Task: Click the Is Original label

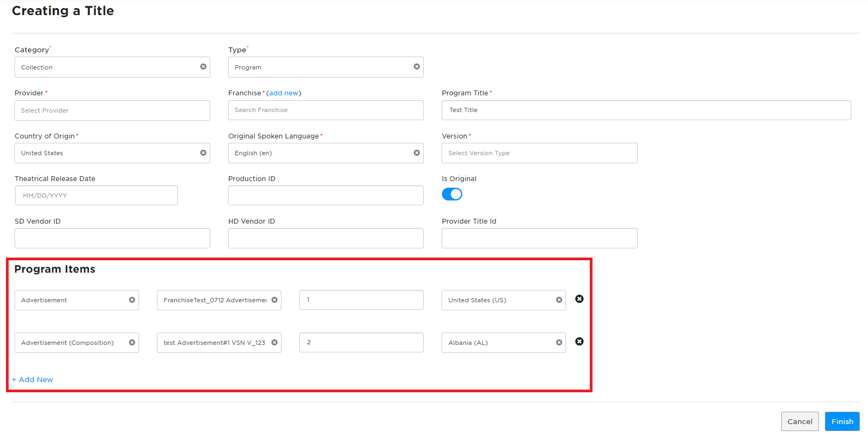Action: (x=459, y=179)
